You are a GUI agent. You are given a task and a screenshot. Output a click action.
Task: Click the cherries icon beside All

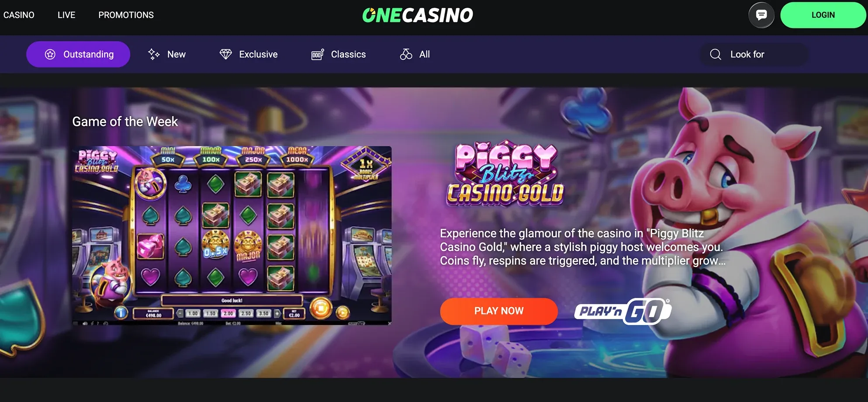click(x=406, y=54)
